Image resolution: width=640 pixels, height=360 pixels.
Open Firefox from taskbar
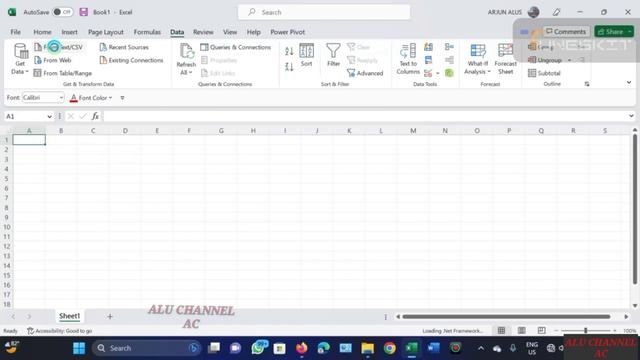(302, 348)
